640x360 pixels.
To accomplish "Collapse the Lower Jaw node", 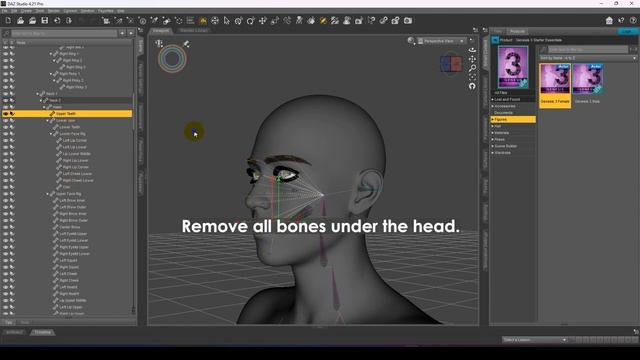I will (47, 120).
